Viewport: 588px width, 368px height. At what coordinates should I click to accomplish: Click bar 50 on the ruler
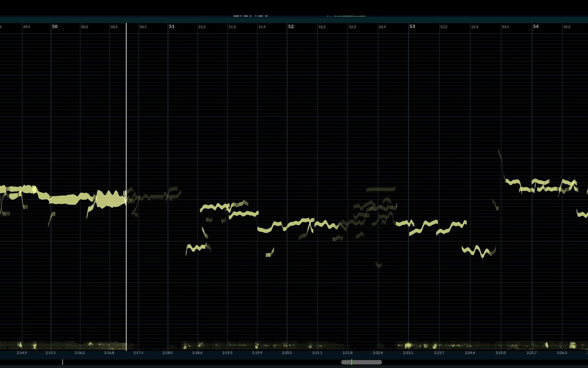pos(55,27)
